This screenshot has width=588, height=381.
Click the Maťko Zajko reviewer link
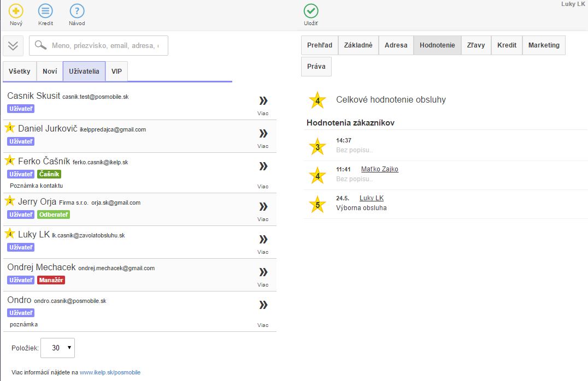click(379, 169)
